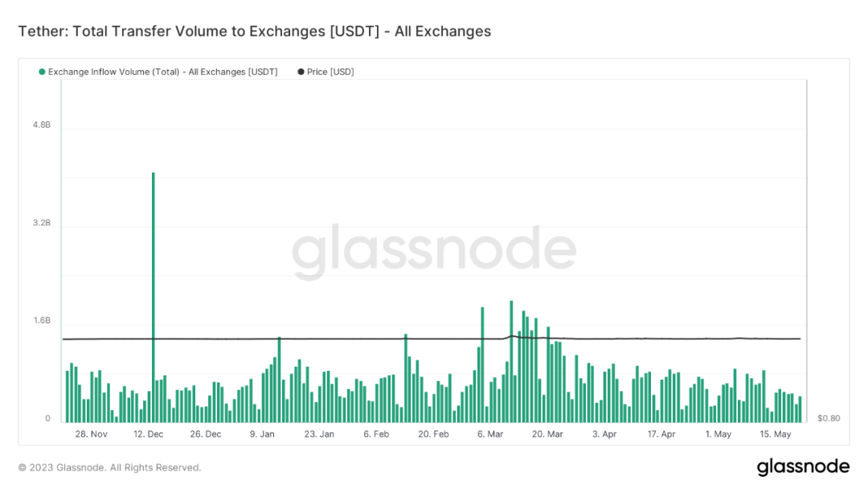Click the glassnode logo at bottom right
This screenshot has width=868, height=489.
pyautogui.click(x=803, y=466)
